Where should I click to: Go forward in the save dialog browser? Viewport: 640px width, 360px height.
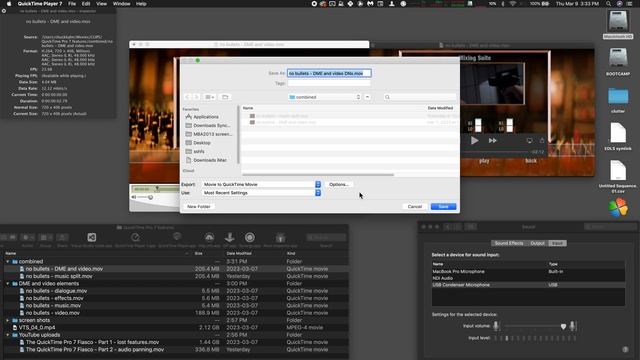(x=196, y=97)
